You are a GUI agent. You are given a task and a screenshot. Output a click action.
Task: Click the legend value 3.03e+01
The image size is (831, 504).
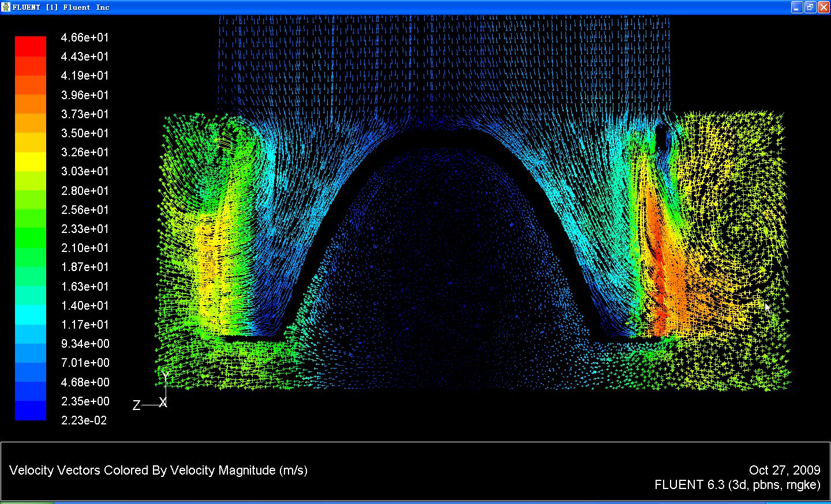(x=85, y=171)
